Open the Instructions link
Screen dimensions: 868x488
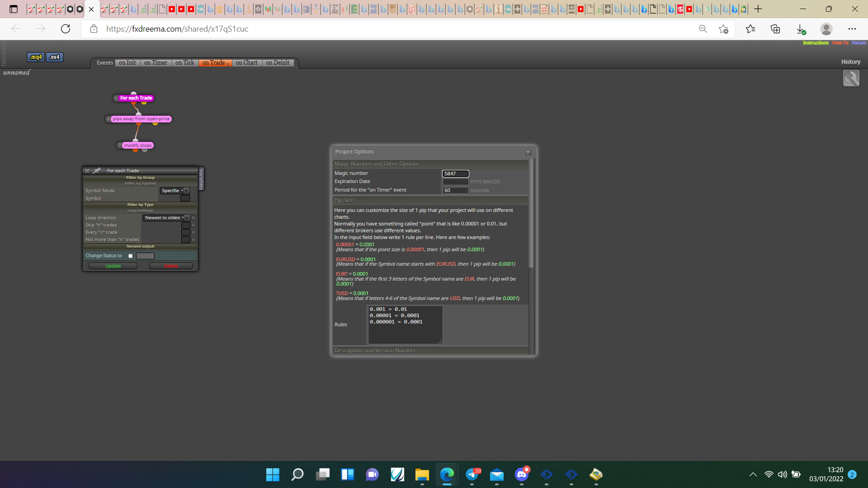click(816, 43)
